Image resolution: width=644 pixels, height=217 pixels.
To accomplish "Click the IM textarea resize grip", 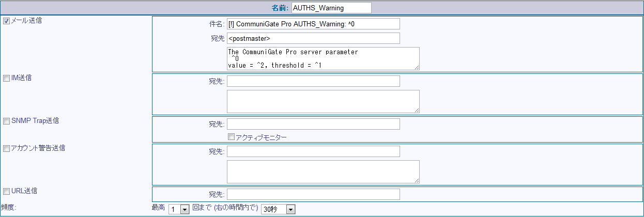I will coord(417,110).
